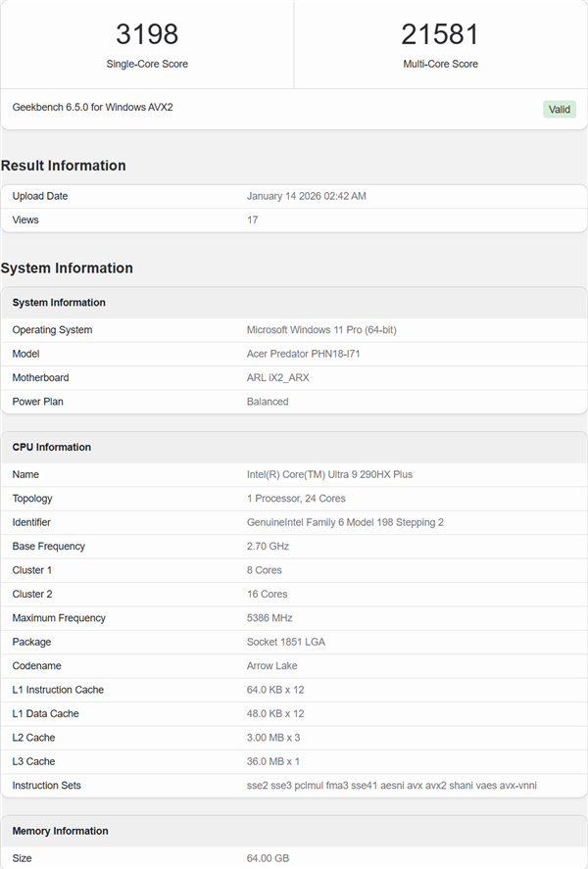Select the Multi-Core Score value 21581

point(440,33)
